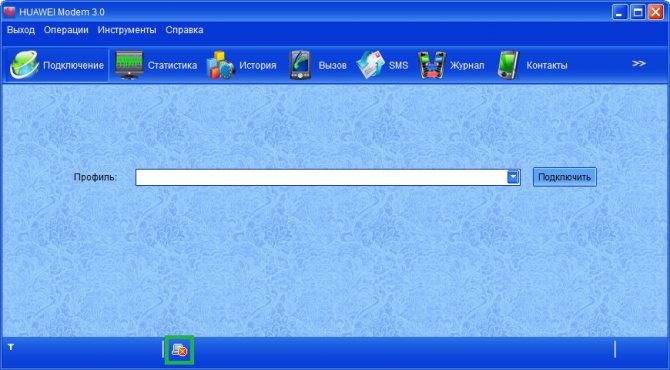Screen dimensions: 670x370
Task: Open the SMS envelope icon
Action: tap(370, 65)
